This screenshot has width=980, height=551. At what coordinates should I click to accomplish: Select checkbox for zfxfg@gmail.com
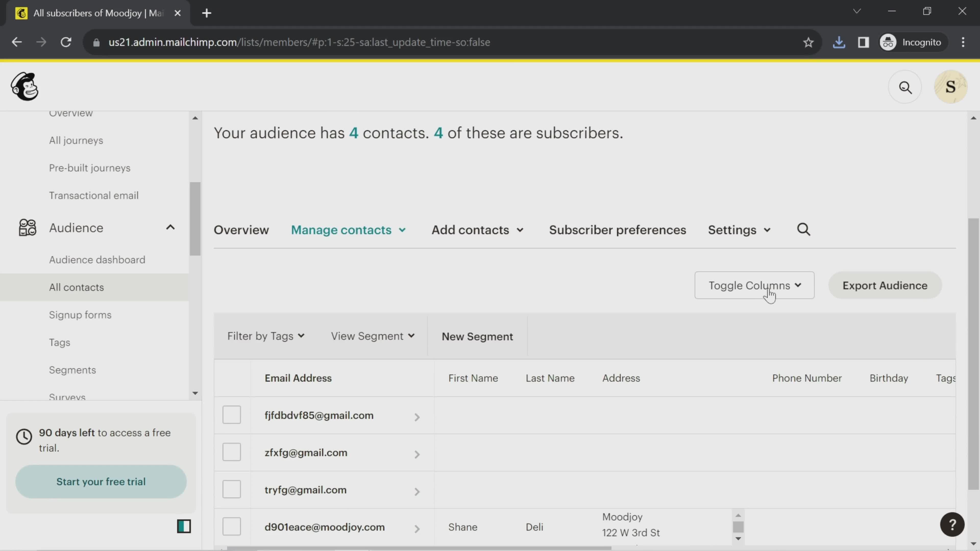(232, 452)
